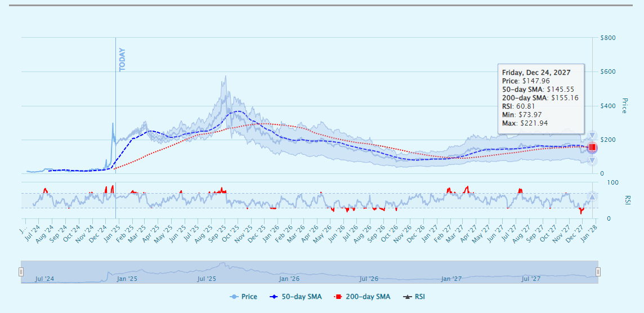Click the TODAY vertical line label
The height and width of the screenshot is (313, 644).
coord(122,59)
